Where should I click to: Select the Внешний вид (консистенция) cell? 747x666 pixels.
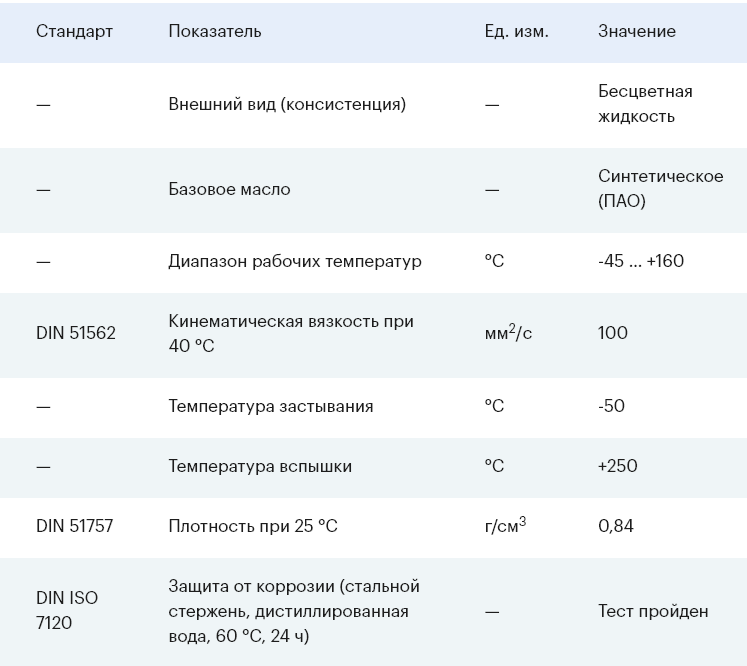[287, 104]
